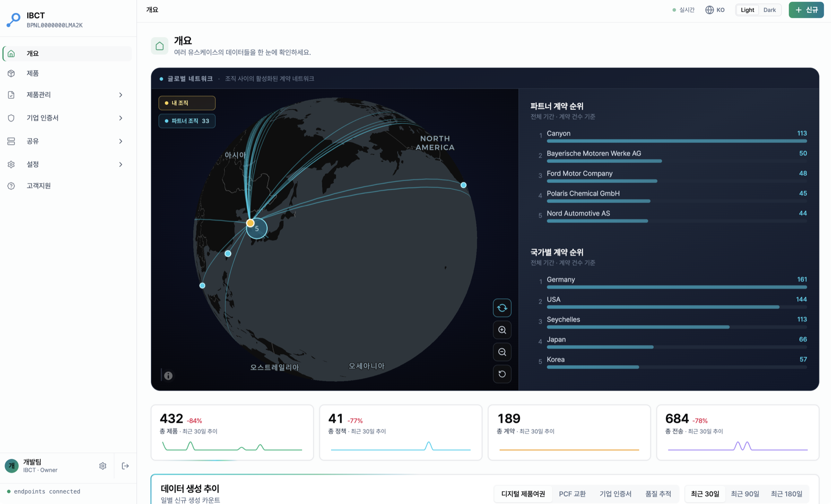
Task: Toggle globe auto-rotation icon
Action: (x=502, y=308)
